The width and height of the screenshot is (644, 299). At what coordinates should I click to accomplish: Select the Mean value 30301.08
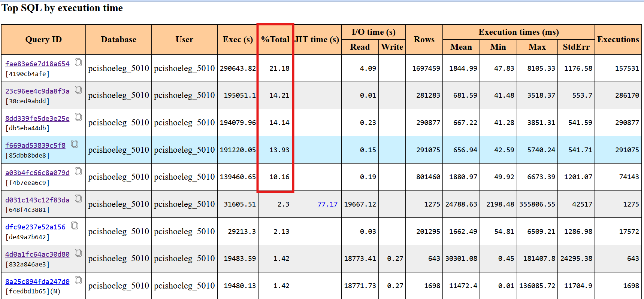[461, 259]
